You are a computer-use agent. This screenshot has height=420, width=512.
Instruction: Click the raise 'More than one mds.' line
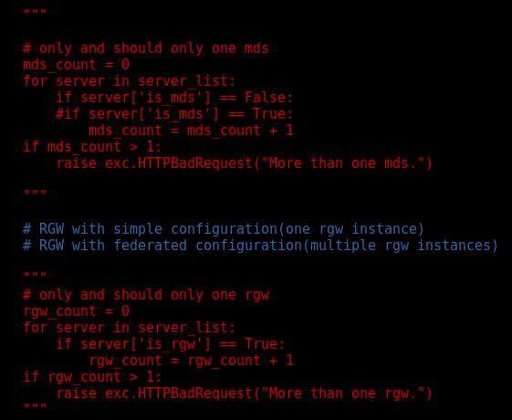[245, 163]
